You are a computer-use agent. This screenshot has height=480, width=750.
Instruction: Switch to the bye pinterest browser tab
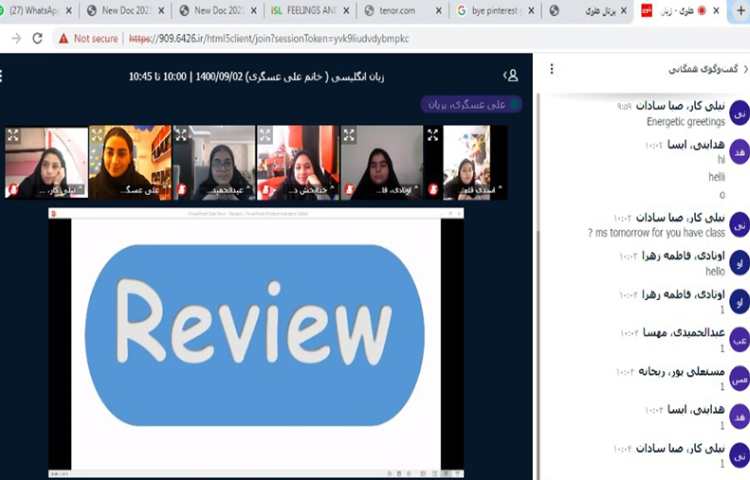tap(494, 11)
